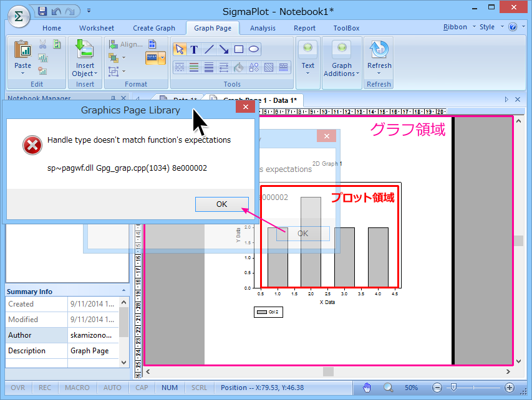Click the magnifier zoom icon in status bar

click(x=388, y=388)
